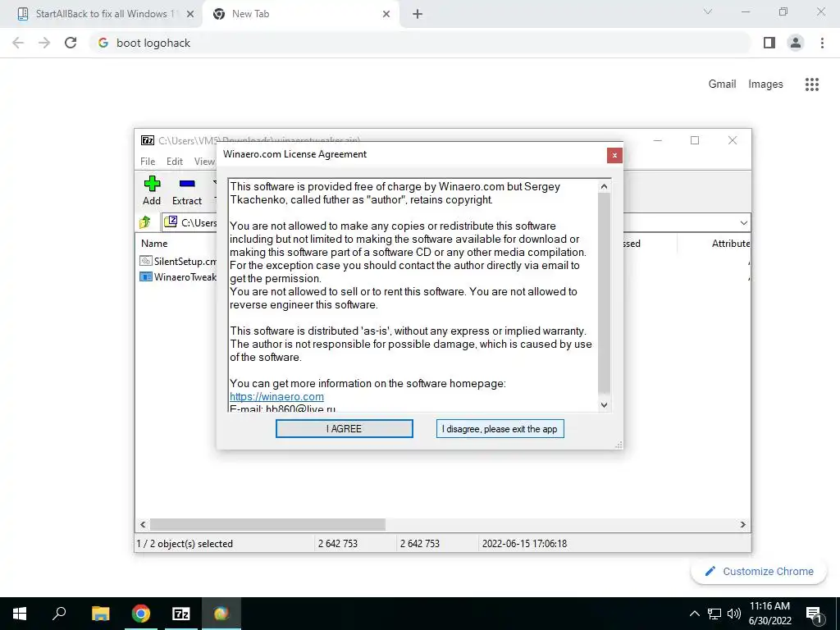The width and height of the screenshot is (840, 630).
Task: Click the Winaero Tweaker taskbar icon
Action: pos(221,614)
